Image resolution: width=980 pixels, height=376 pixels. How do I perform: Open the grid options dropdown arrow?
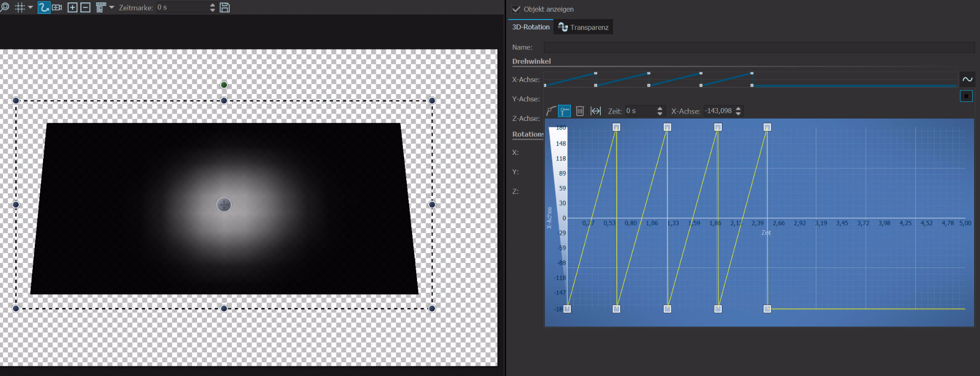[x=30, y=7]
